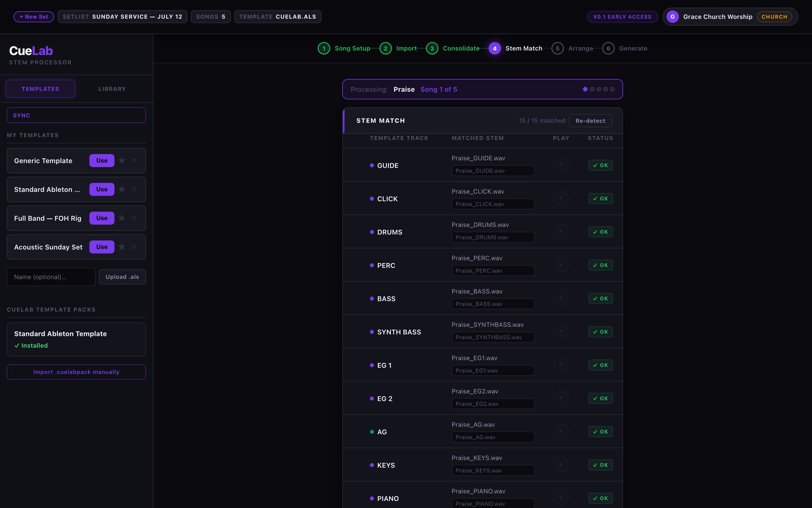Create a new set with + New Set
Screen dimensions: 812x508
pyautogui.click(x=34, y=17)
